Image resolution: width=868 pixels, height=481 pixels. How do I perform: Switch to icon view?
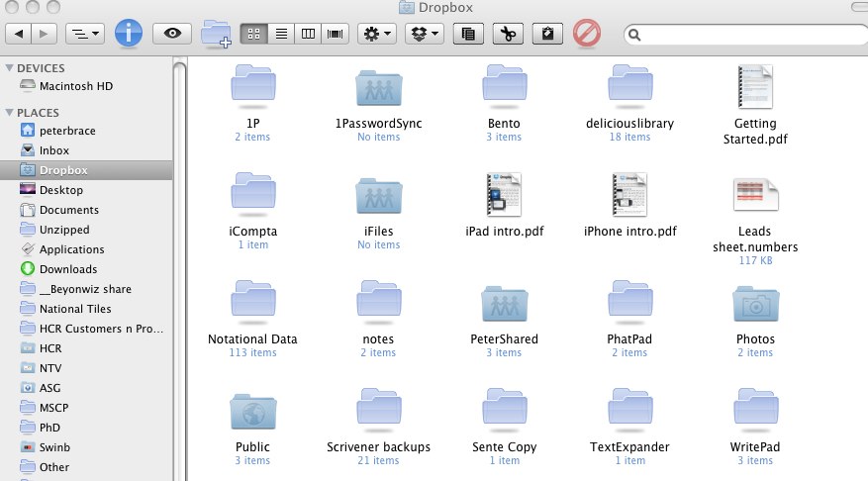click(x=254, y=34)
